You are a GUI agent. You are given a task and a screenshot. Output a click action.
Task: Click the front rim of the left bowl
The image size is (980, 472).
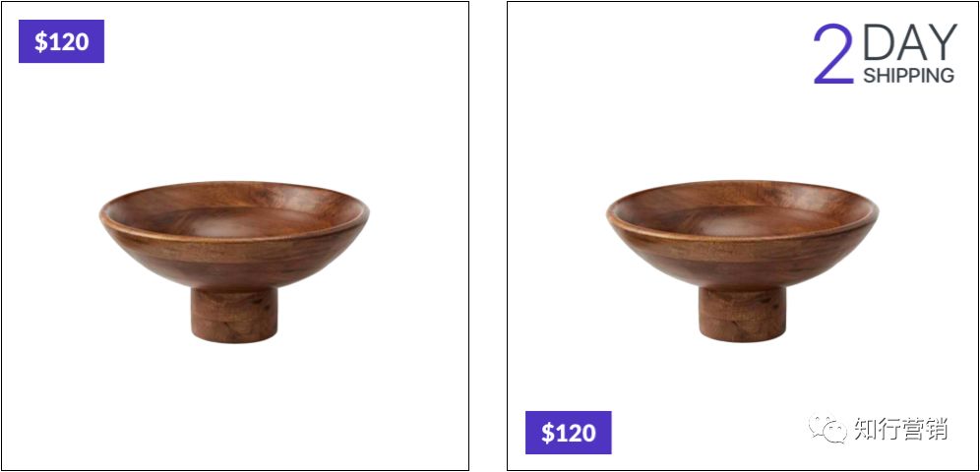point(234,237)
